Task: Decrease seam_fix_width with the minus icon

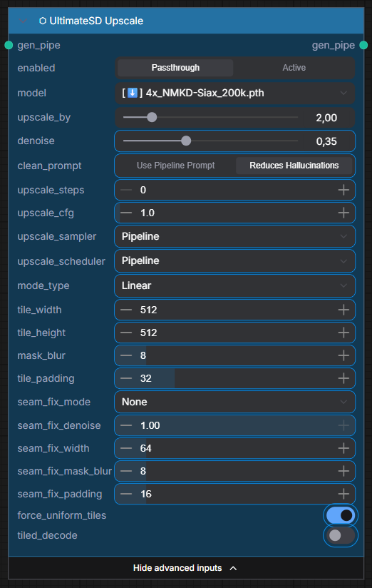Action: 126,449
